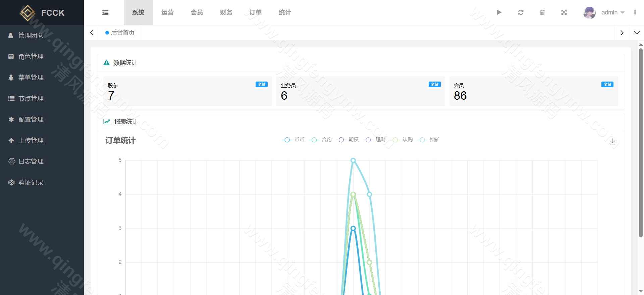Click the refresh icon in top toolbar
This screenshot has width=644, height=295.
(521, 12)
